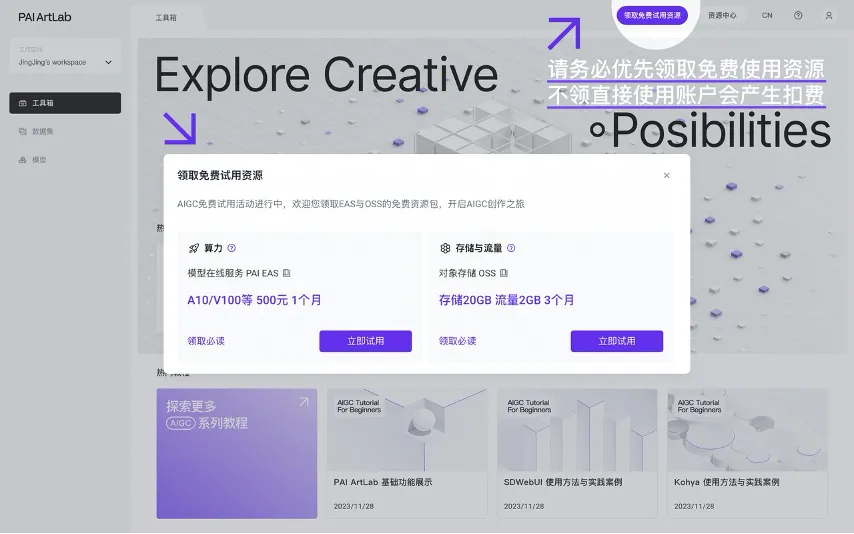The height and width of the screenshot is (534, 854).
Task: Open SDWebUI 使用方法与实践案例 tutorial card
Action: pyautogui.click(x=577, y=453)
